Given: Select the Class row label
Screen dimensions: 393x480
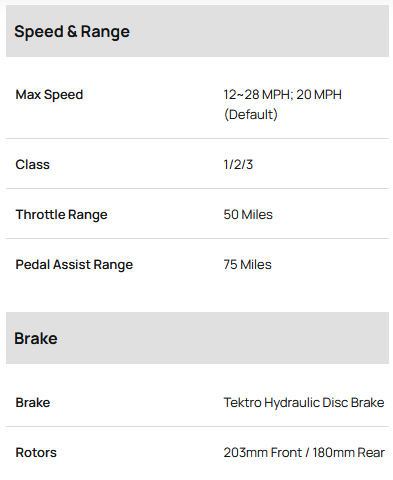Looking at the screenshot, I should tap(32, 165).
